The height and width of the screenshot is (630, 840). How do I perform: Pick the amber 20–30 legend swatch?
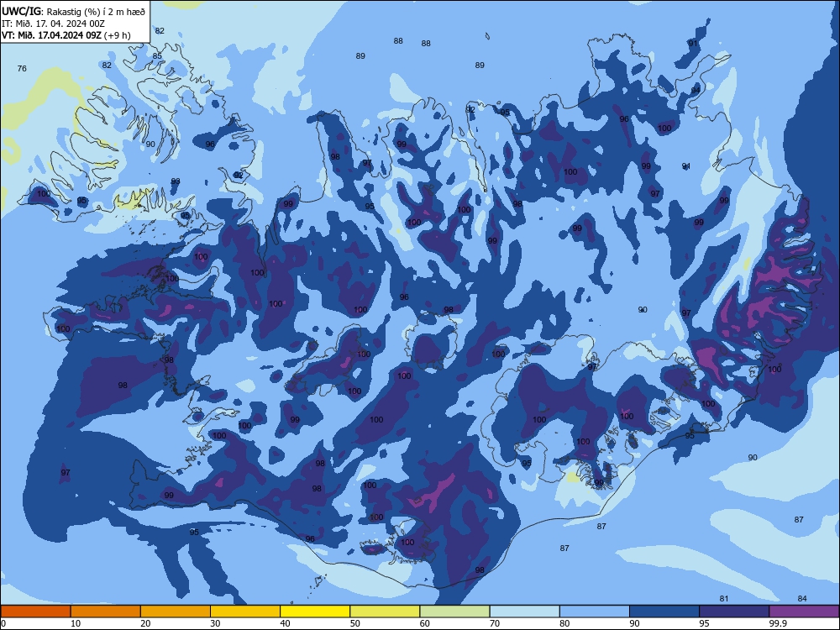[x=176, y=612]
